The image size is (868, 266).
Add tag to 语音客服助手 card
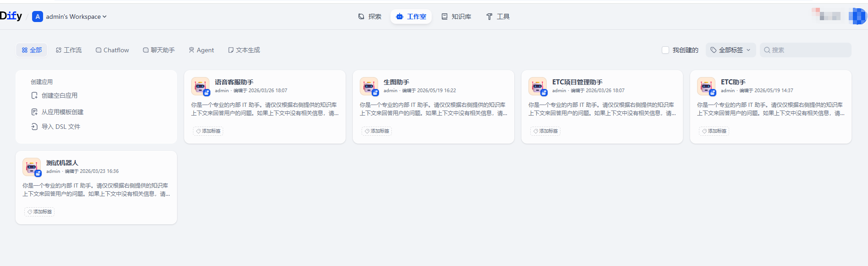tap(208, 131)
